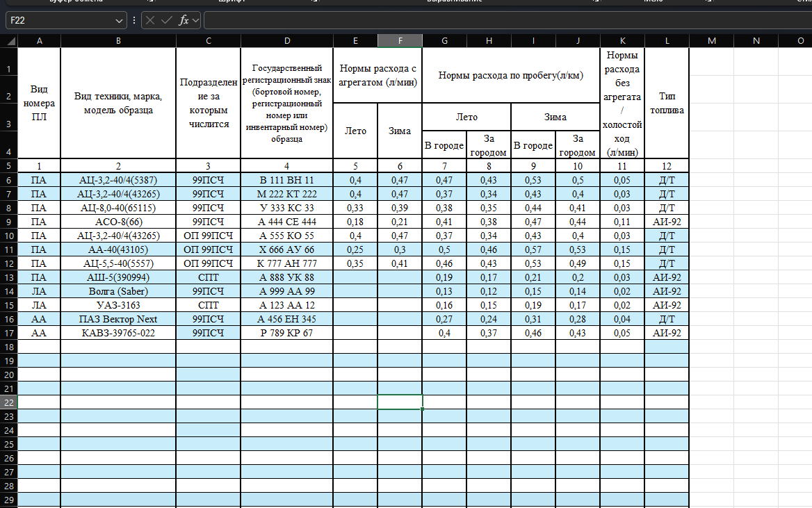Screen dimensions: 812x508
Task: Click cell with Р 789 КР 67
Action: [x=287, y=333]
